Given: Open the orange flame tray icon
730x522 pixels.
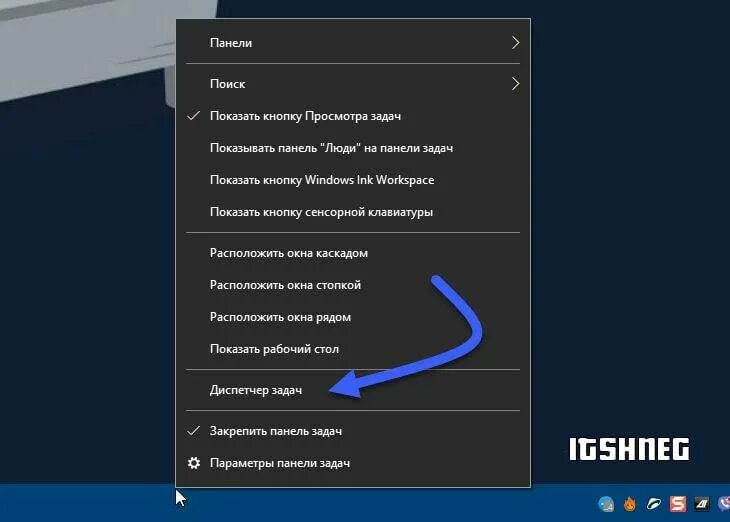Looking at the screenshot, I should (630, 504).
